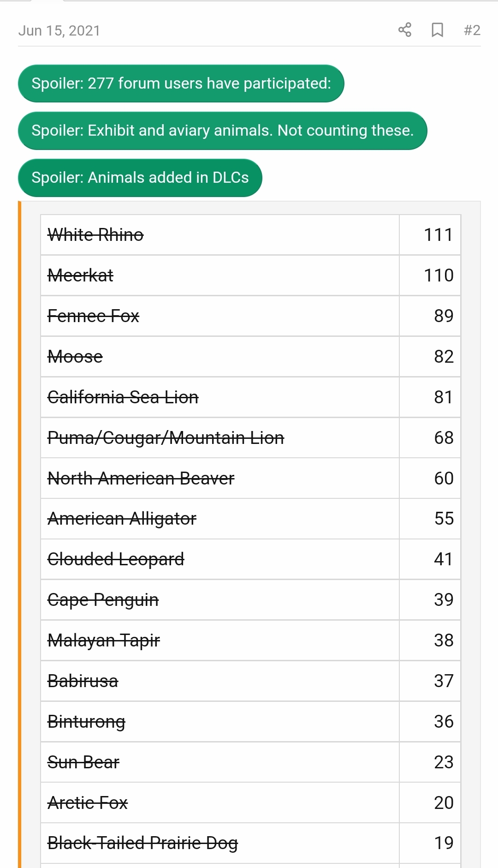
Task: Click the Puma/Cougar/Mountain Lion entry
Action: (x=166, y=438)
